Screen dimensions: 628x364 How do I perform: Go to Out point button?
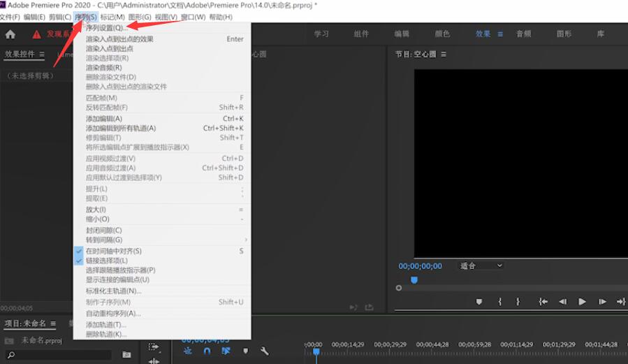pyautogui.click(x=621, y=302)
